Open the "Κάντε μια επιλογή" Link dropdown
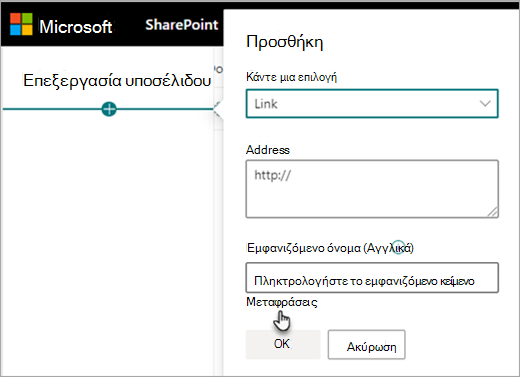This screenshot has height=377, width=520. click(x=372, y=104)
